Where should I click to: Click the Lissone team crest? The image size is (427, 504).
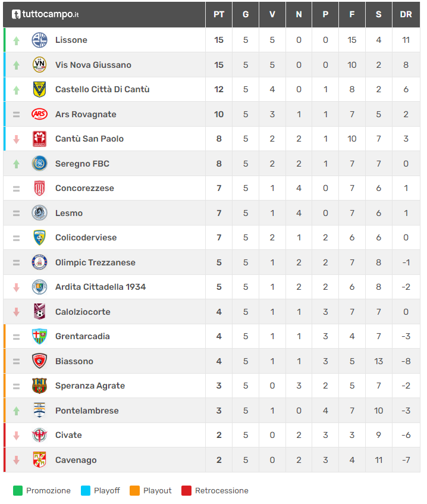[x=39, y=40]
